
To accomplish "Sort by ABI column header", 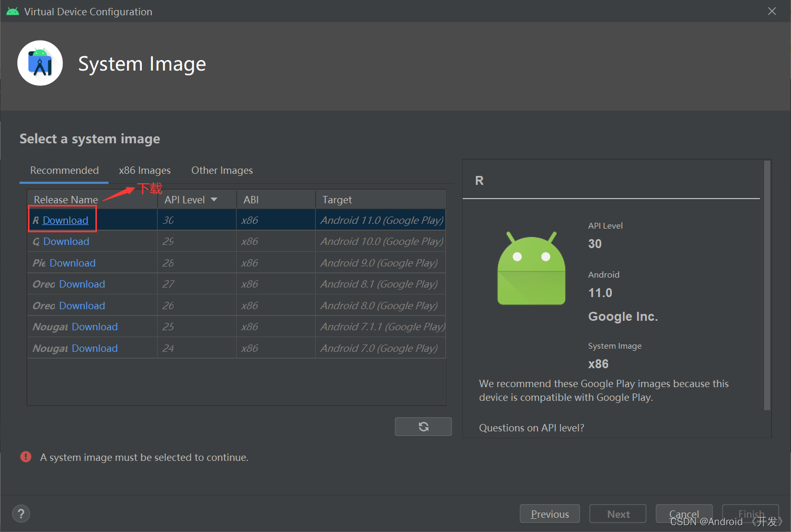I will [x=276, y=200].
